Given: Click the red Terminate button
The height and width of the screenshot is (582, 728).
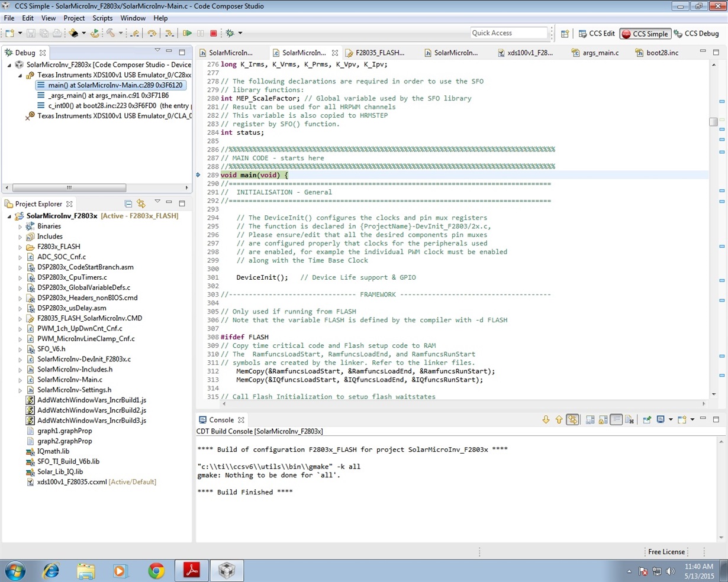Looking at the screenshot, I should tap(213, 33).
